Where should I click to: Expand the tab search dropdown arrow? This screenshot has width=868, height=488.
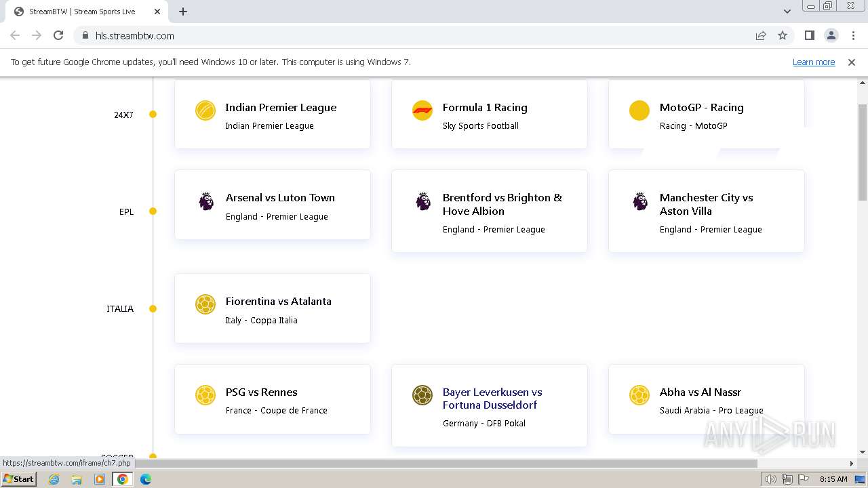pos(787,12)
